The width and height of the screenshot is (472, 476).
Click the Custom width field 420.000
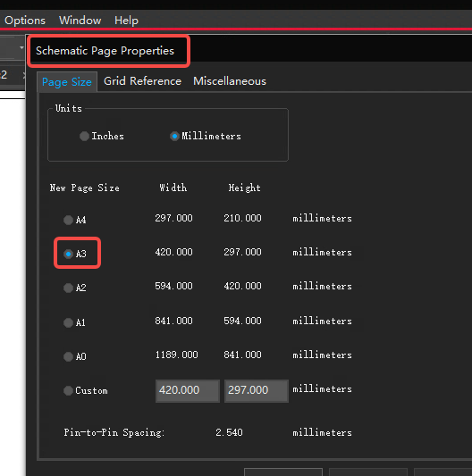188,390
